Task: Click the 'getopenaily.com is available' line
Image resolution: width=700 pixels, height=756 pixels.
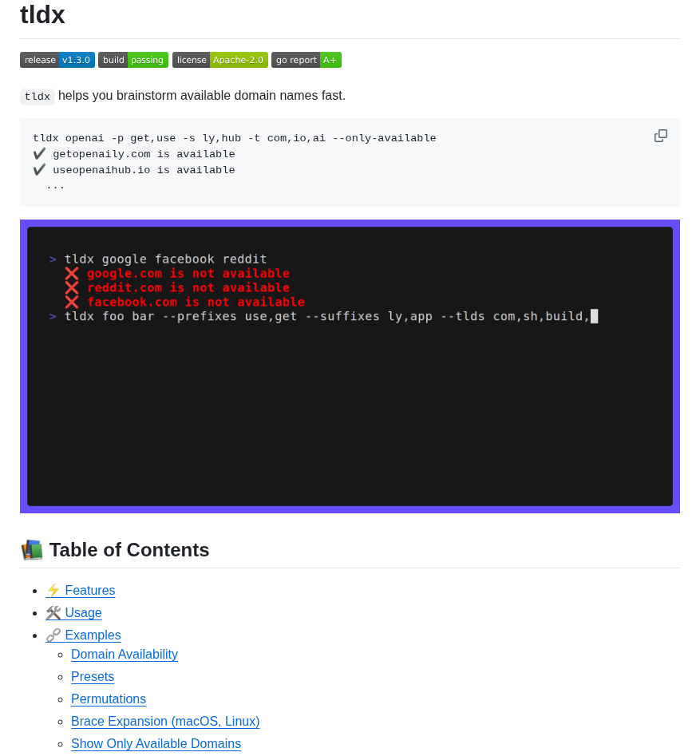Action: coord(134,154)
